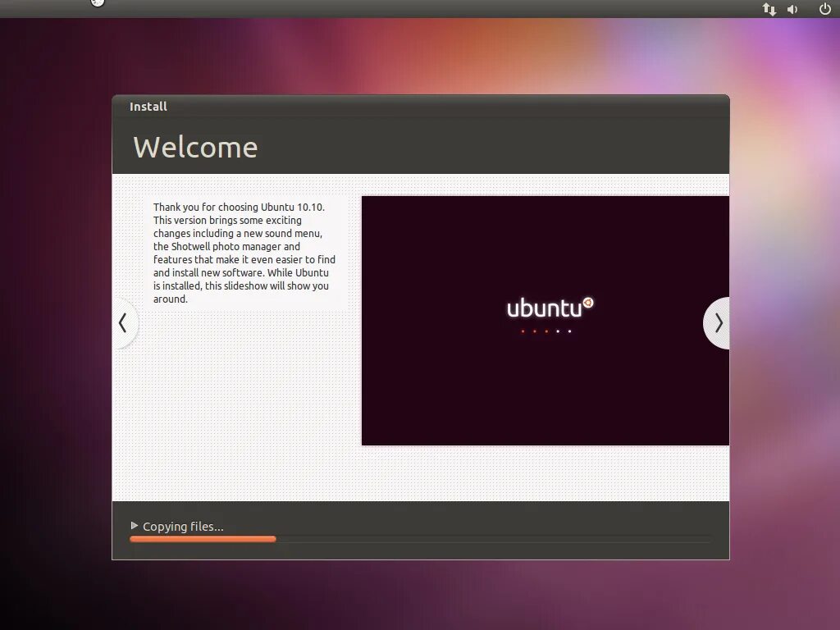Click the Welcome heading

point(195,148)
